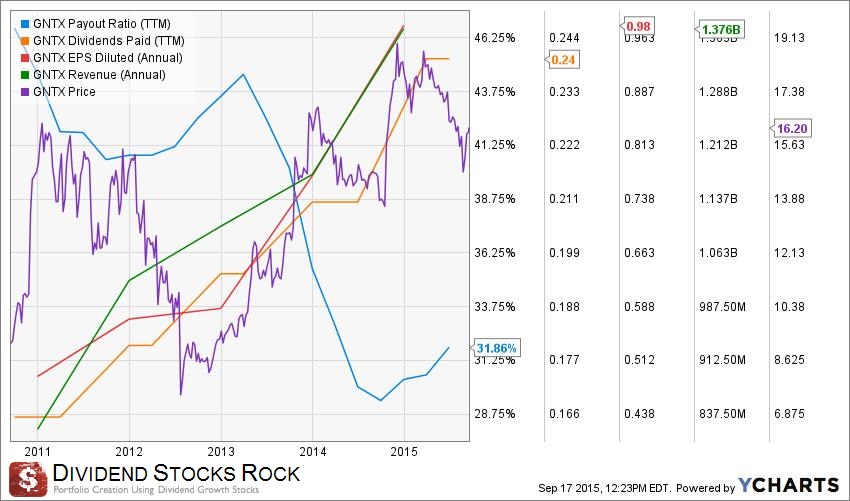Click the 1.137B revenue axis value
850x501 pixels.
718,199
